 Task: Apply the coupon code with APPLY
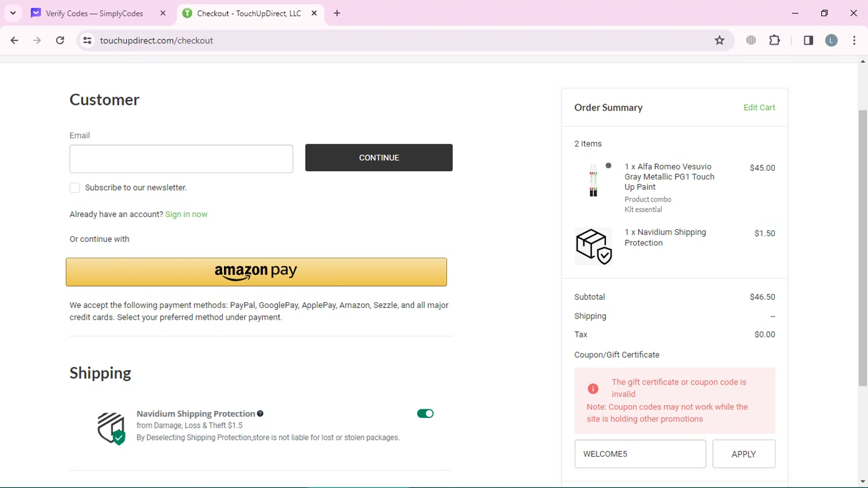pyautogui.click(x=743, y=454)
